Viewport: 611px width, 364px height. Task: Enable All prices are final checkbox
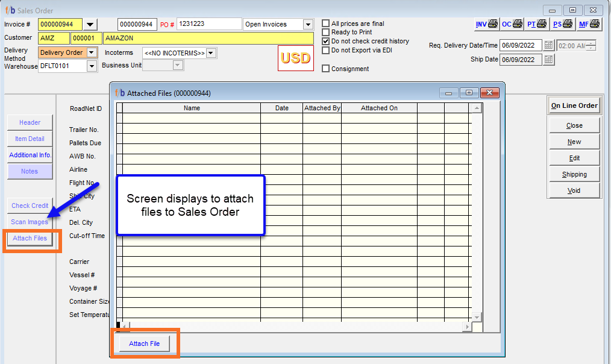[x=326, y=24]
